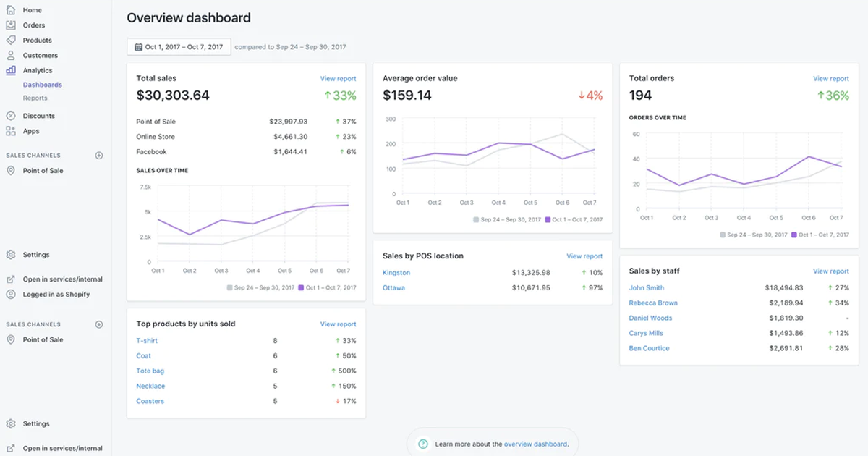Click the Apps grid icon
This screenshot has height=456, width=868.
(11, 131)
